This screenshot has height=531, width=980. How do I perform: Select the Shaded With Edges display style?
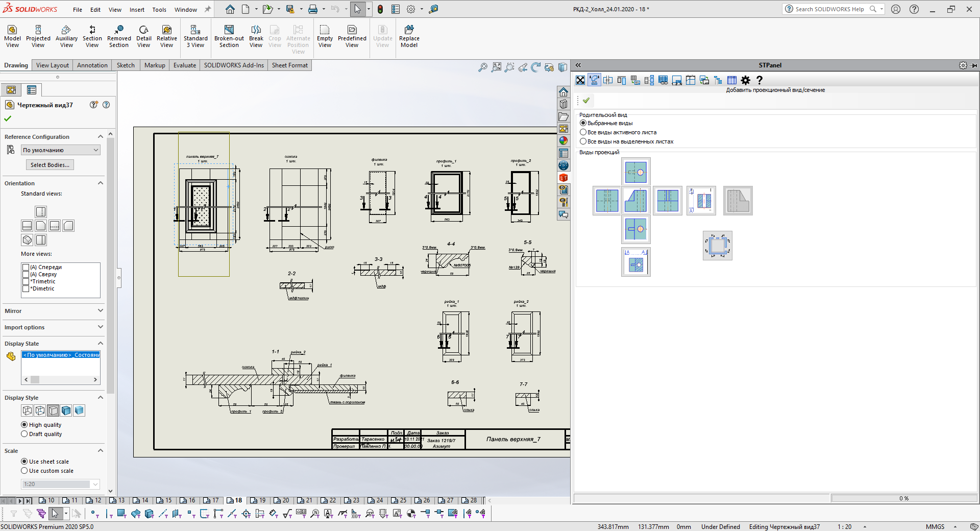click(66, 411)
